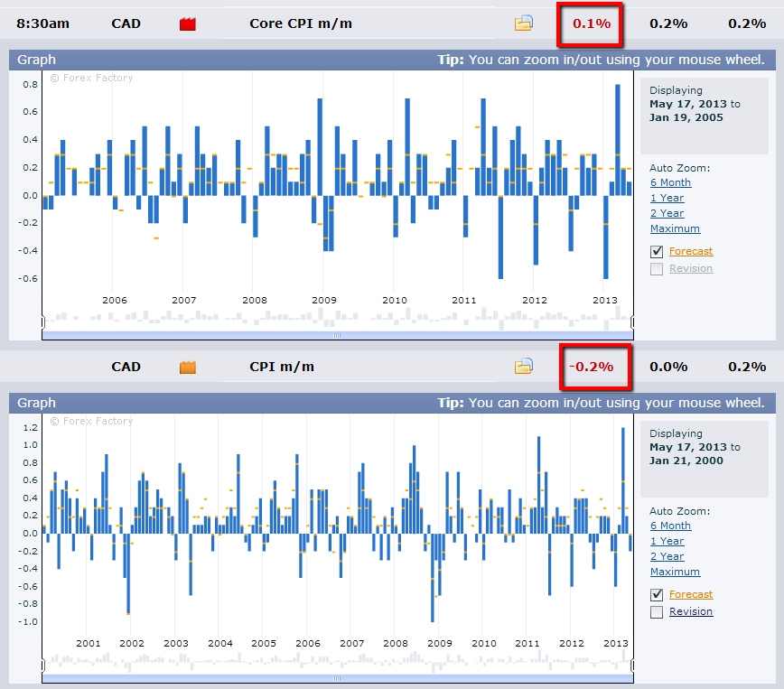
Task: Zoom CPI m/m graph to Maximum
Action: (675, 572)
